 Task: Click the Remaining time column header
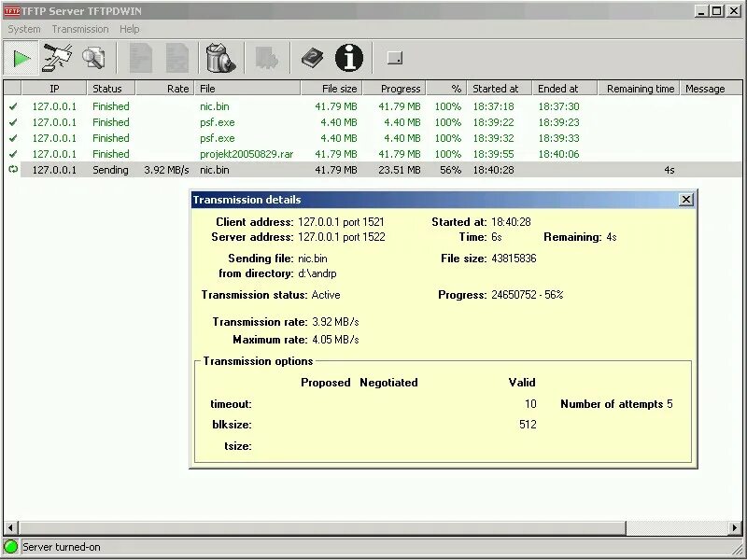[x=639, y=89]
